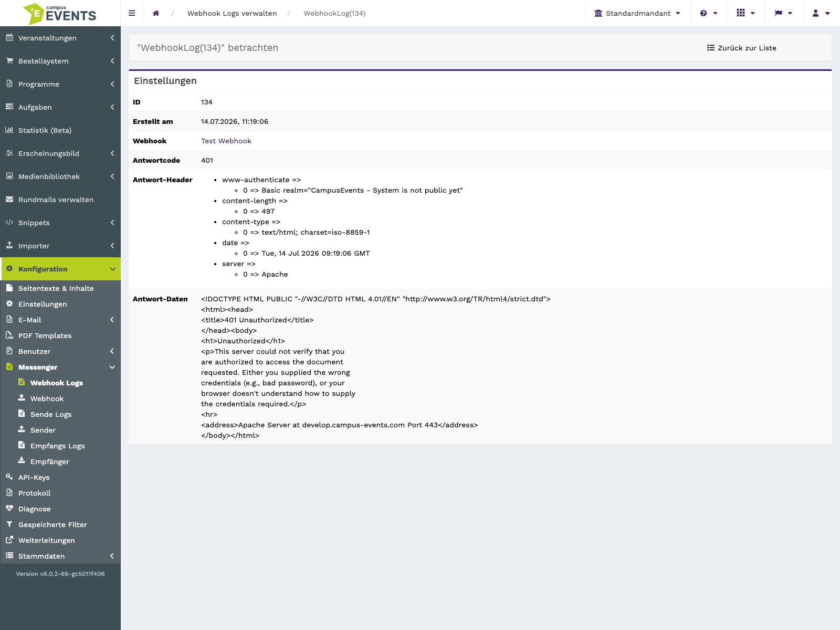
Task: Click the Gespeicherte Filter funnel icon
Action: point(9,524)
